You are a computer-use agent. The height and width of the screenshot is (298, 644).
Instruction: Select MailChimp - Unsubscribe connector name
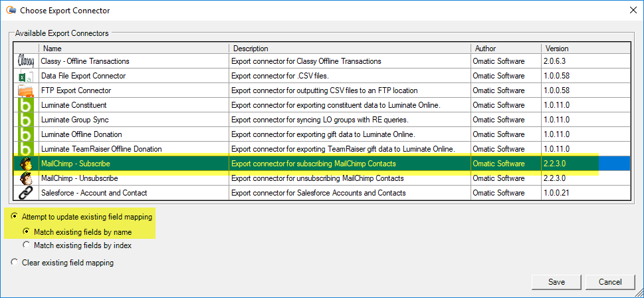click(79, 178)
